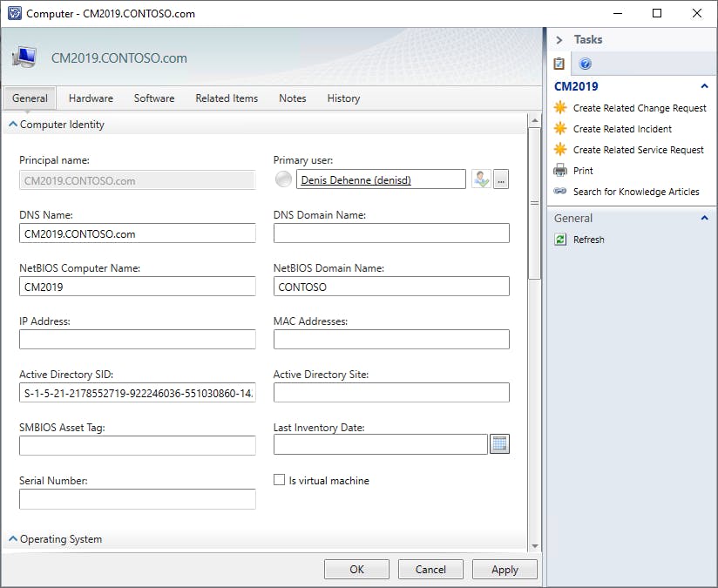Click the Create Related Service Request star icon
The height and width of the screenshot is (588, 718).
[560, 149]
